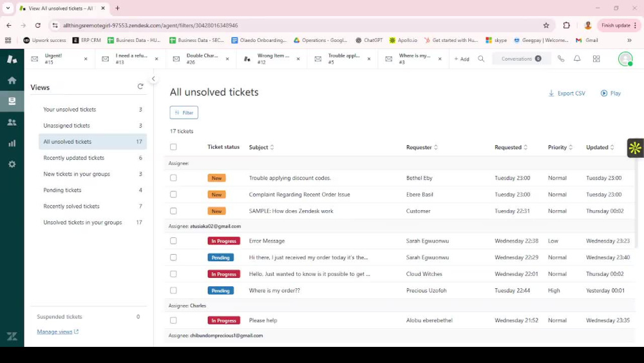Viewport: 644px width, 363px height.
Task: Add a new ticket tab
Action: (x=462, y=59)
